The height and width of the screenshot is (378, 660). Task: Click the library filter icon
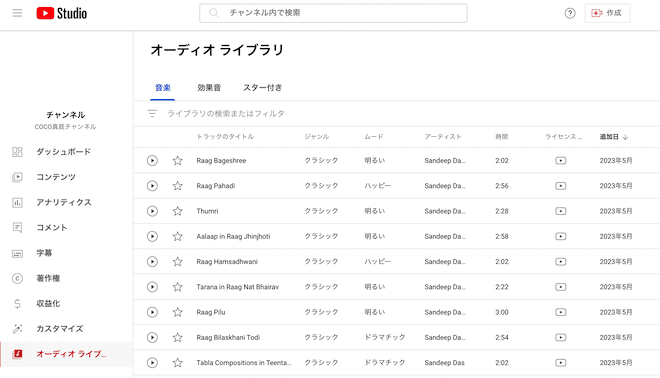152,114
